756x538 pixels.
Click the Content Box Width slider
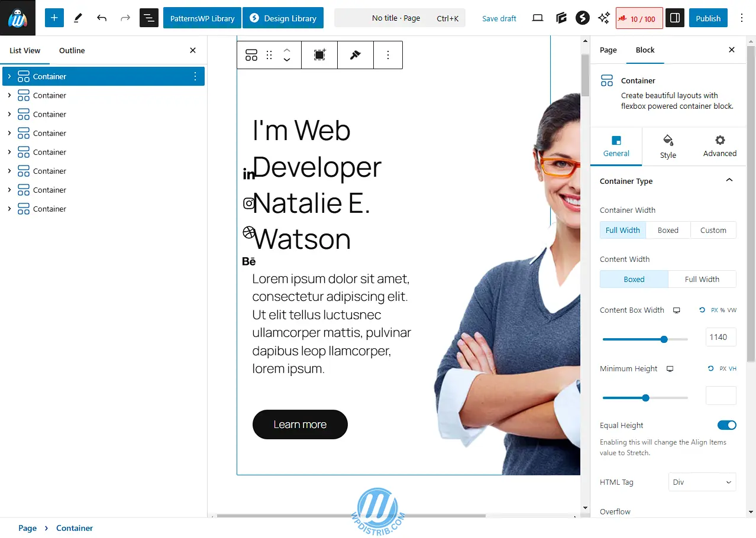(645, 339)
